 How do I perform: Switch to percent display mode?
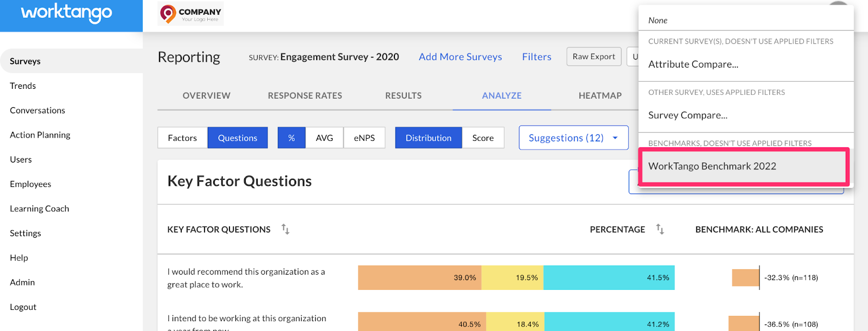(292, 138)
